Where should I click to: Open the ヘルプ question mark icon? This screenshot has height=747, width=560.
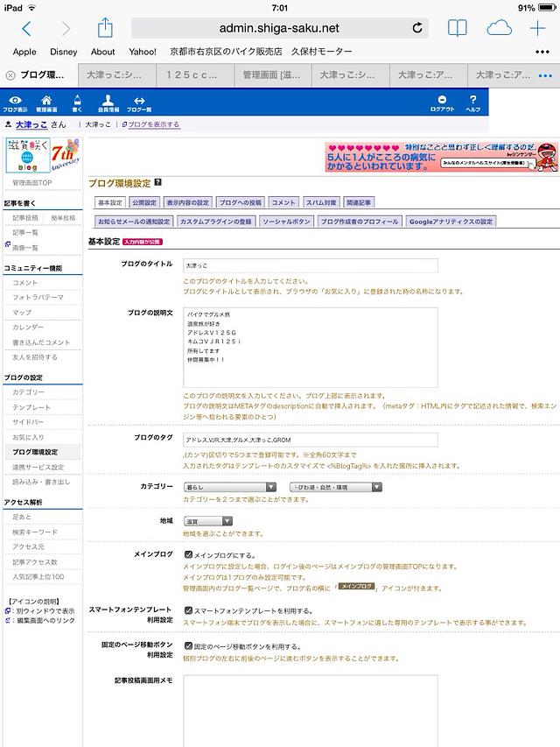point(473,102)
